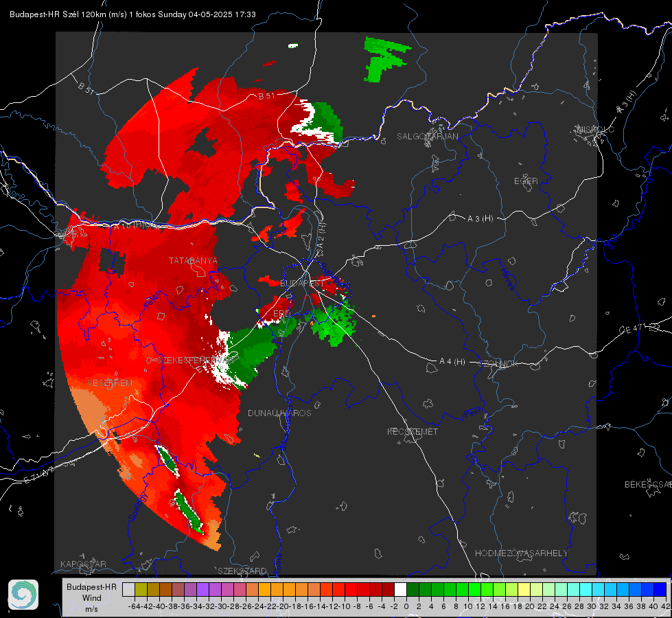Select the purple swatch above -34 in legend
The image size is (672, 618).
click(202, 589)
